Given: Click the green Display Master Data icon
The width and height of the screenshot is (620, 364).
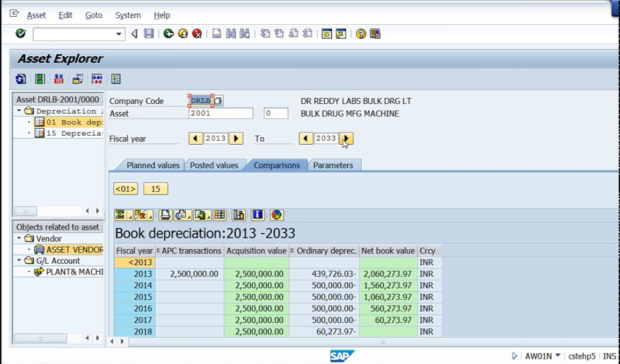Looking at the screenshot, I should (x=40, y=79).
